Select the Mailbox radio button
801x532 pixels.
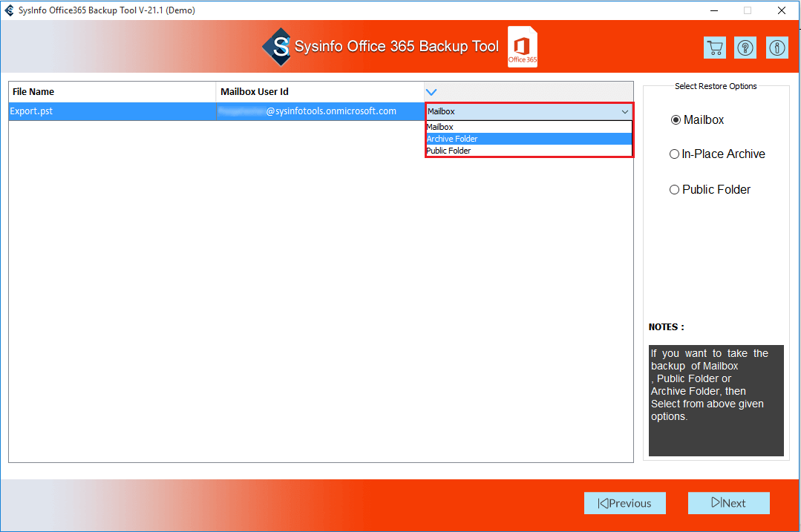pyautogui.click(x=676, y=120)
